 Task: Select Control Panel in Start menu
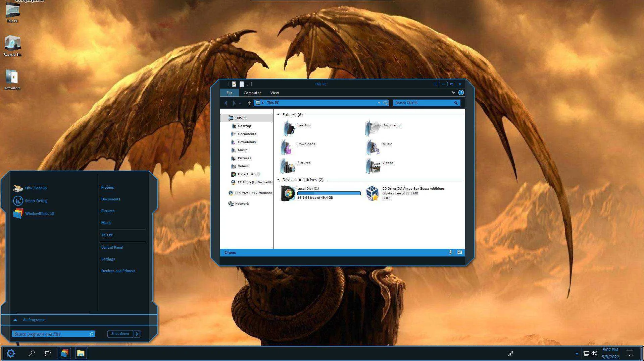click(x=112, y=247)
